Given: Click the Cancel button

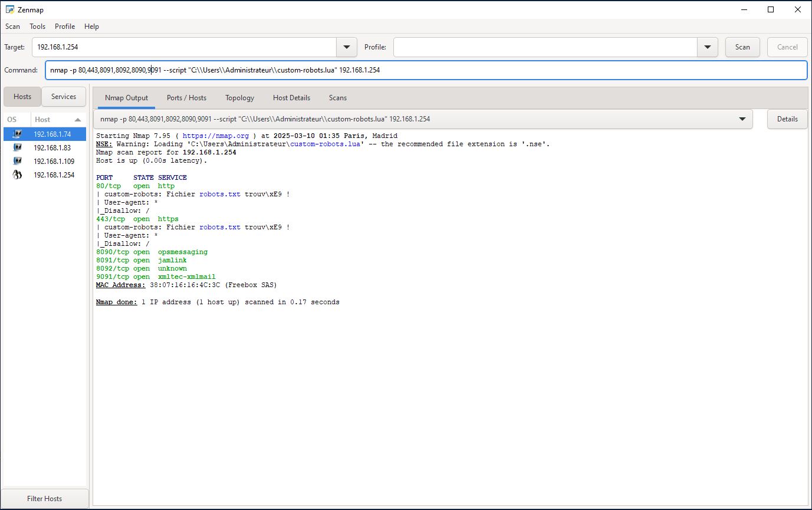Looking at the screenshot, I should pos(788,47).
